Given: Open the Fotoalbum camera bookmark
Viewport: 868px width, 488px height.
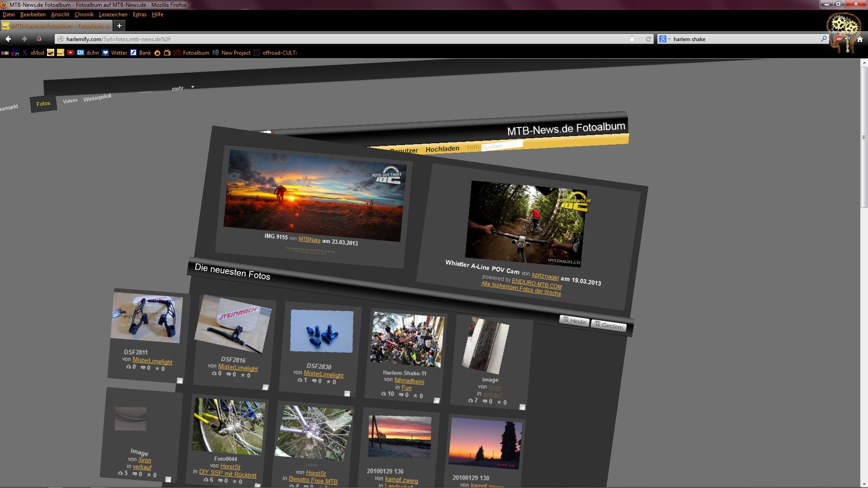Looking at the screenshot, I should 192,53.
